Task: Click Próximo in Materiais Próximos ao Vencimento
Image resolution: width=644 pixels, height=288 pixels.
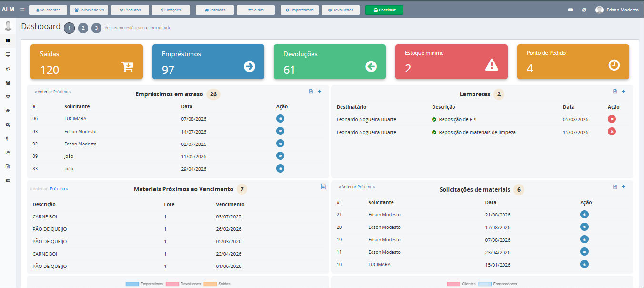Action: tap(59, 189)
